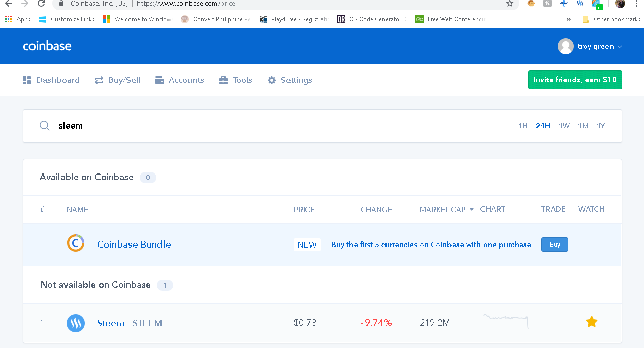Image resolution: width=644 pixels, height=348 pixels.
Task: Click the Coinbase logo in header
Action: click(47, 46)
